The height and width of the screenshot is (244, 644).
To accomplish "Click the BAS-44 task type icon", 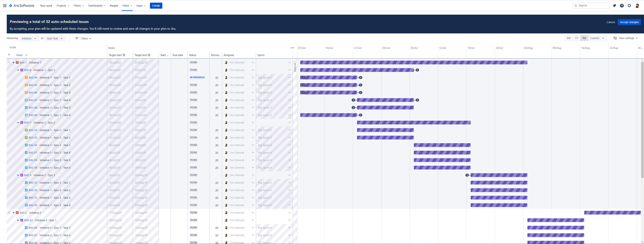I will 26,78.
